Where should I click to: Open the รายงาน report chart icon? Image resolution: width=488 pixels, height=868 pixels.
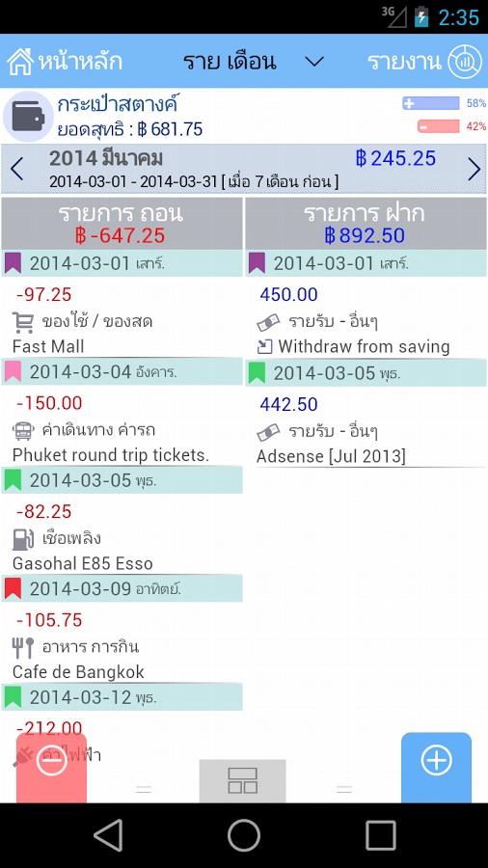[x=465, y=62]
